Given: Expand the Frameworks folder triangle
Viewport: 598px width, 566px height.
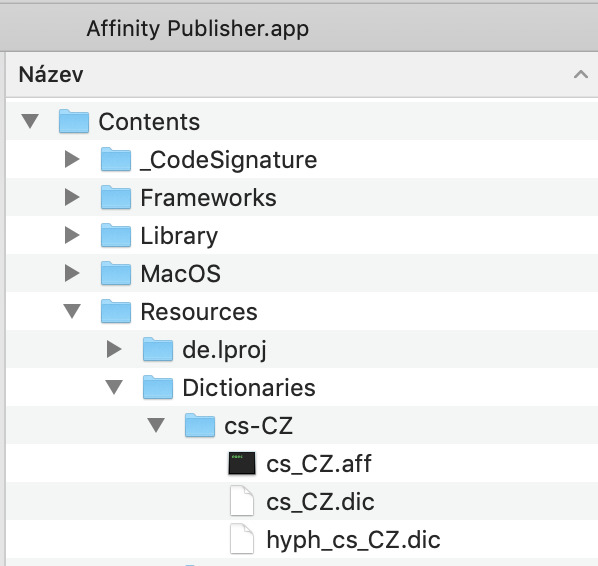Looking at the screenshot, I should pyautogui.click(x=72, y=197).
